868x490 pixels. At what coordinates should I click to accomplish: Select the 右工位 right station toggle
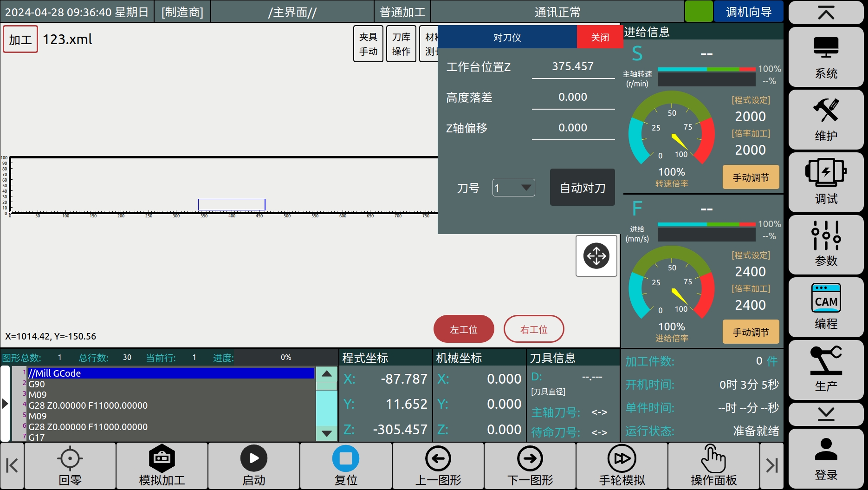pos(534,329)
